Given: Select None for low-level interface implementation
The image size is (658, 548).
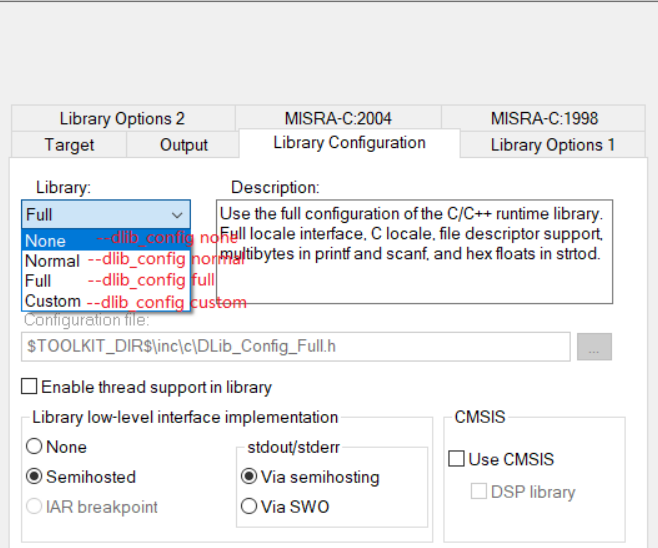Looking at the screenshot, I should (x=35, y=447).
